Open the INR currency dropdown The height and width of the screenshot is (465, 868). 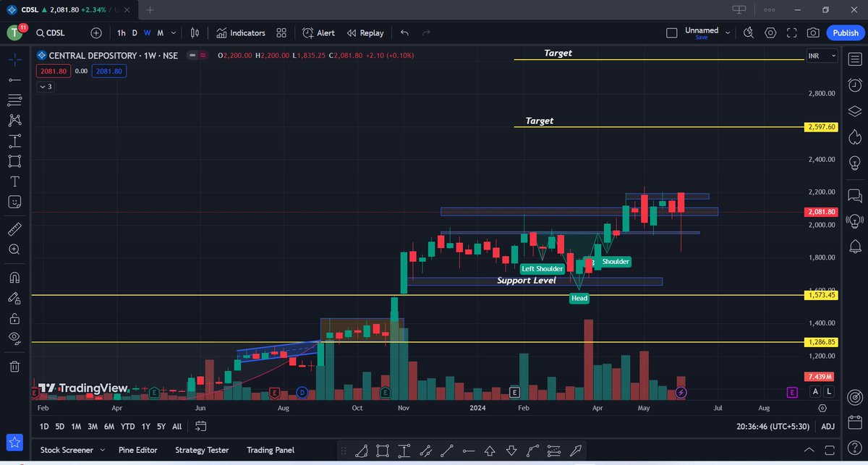coord(822,55)
